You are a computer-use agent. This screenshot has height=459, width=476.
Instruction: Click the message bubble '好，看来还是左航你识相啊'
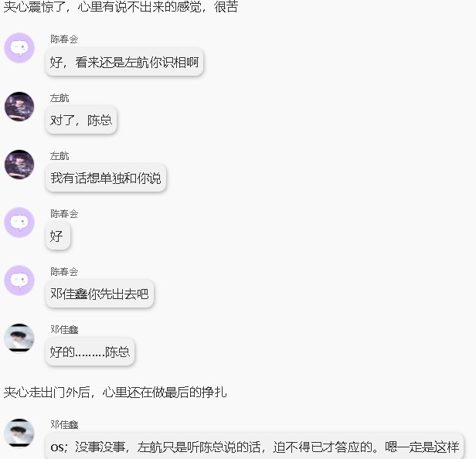click(x=124, y=62)
